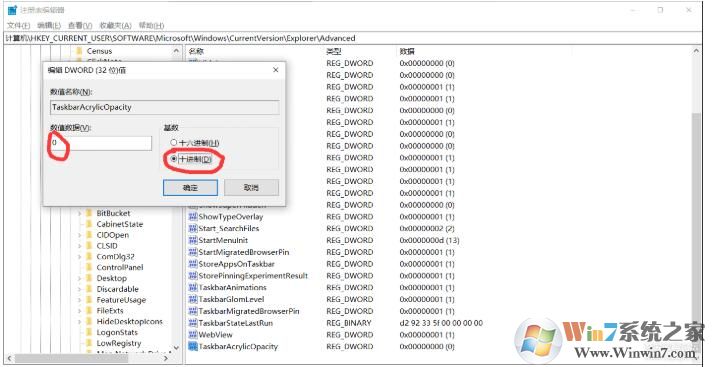Open the 收藏夹(A) menu
This screenshot has height=367, width=712.
point(115,25)
